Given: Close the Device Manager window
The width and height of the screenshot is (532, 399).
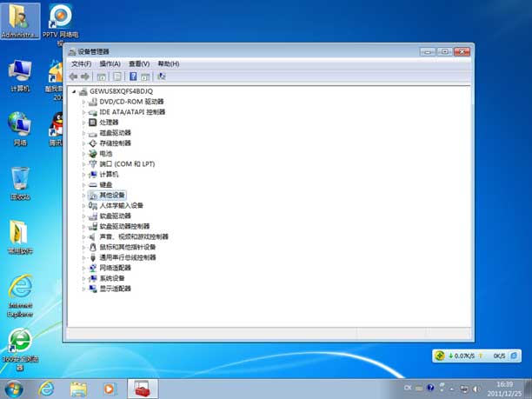Looking at the screenshot, I should click(x=462, y=52).
